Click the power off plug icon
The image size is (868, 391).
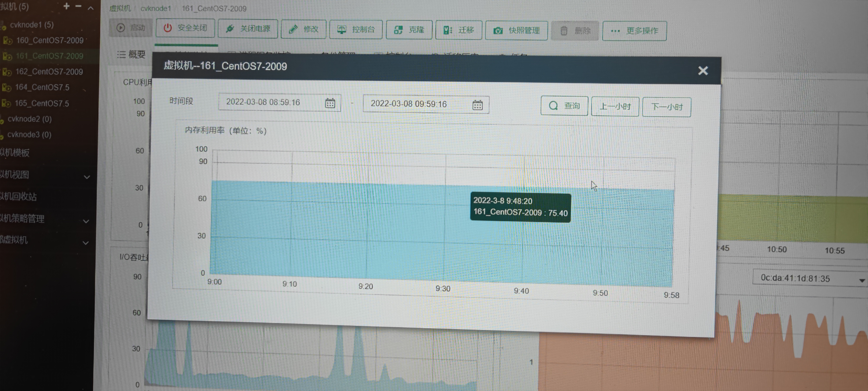click(230, 29)
